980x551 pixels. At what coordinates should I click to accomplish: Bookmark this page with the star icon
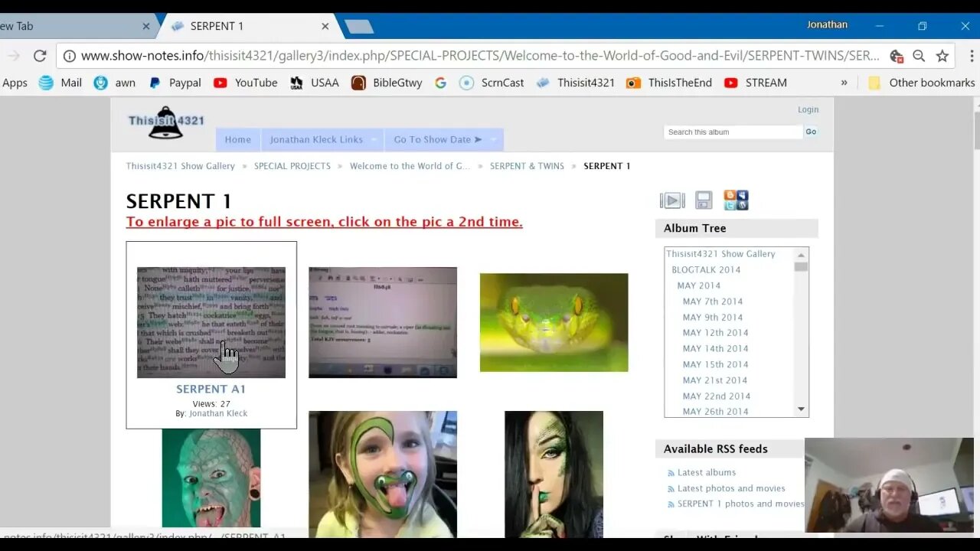942,56
